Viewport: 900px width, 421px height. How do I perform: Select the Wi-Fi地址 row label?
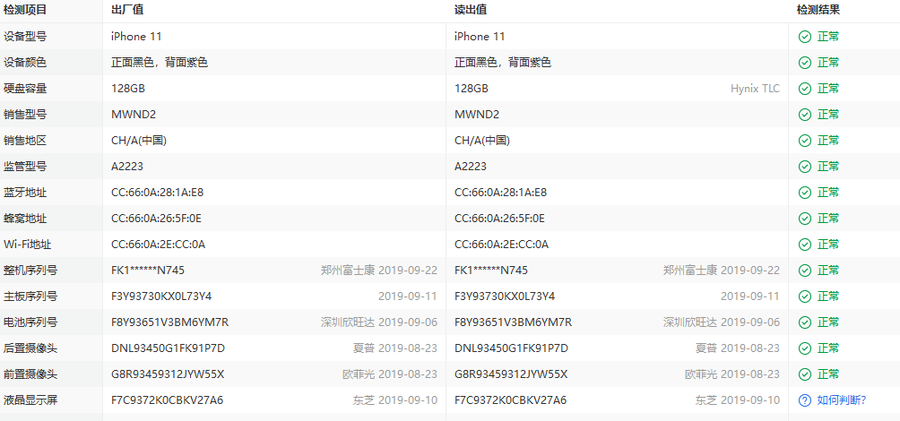pos(28,245)
